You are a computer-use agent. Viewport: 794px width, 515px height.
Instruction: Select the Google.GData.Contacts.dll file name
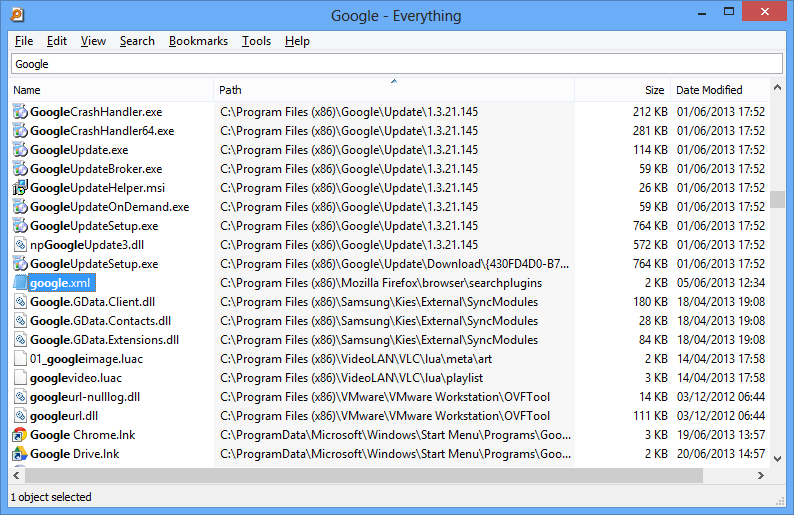pyautogui.click(x=100, y=321)
